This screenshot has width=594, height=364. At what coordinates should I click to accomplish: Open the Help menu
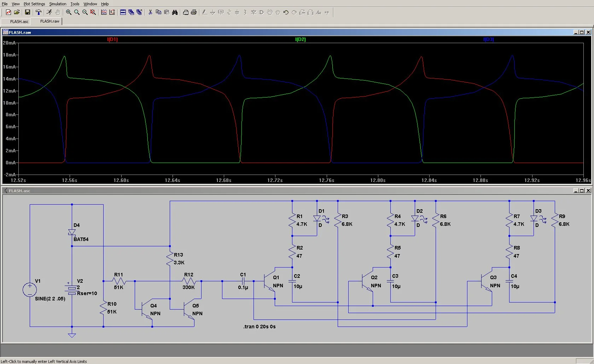point(105,4)
